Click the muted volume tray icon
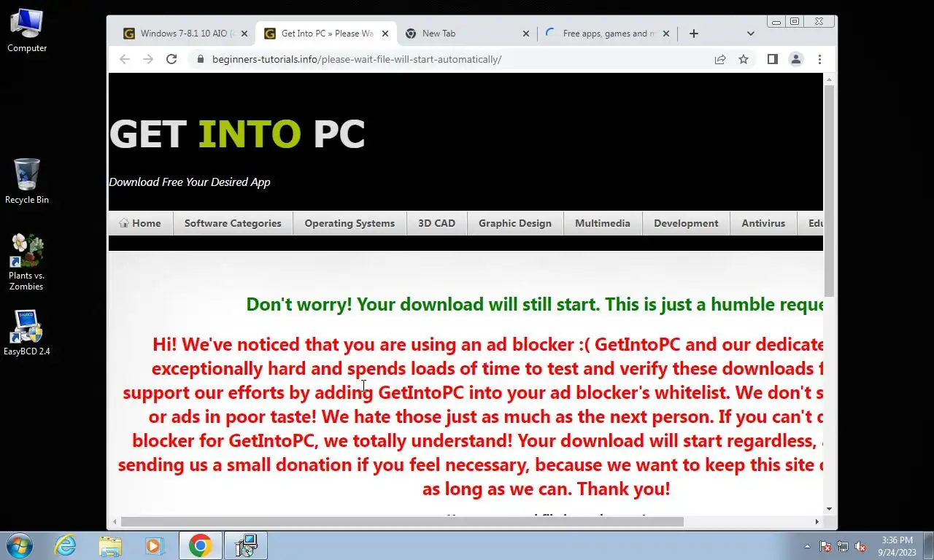Screen dimensions: 934x560 (x=860, y=546)
